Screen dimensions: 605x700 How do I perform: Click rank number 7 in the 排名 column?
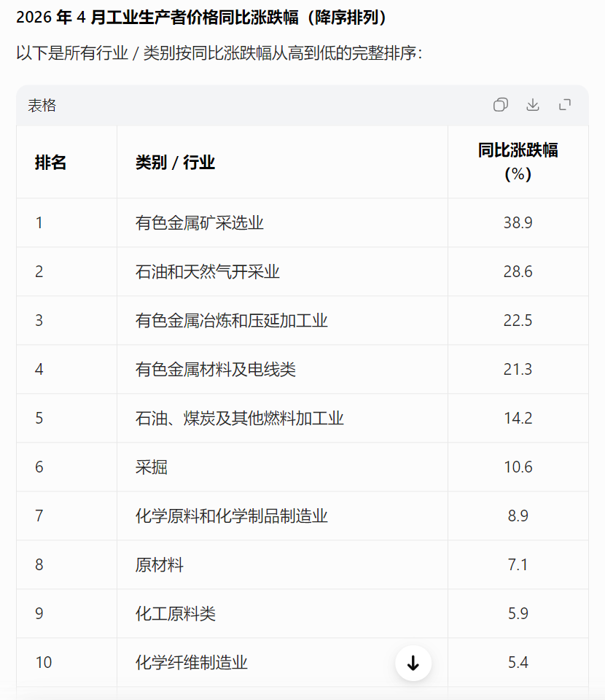[x=39, y=516]
